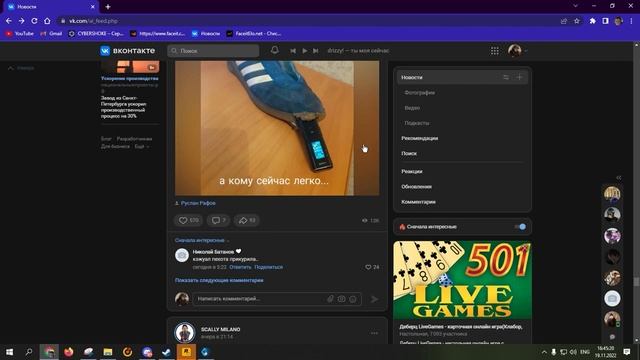Attach a file to comment
This screenshot has width=640, height=360.
click(x=330, y=299)
